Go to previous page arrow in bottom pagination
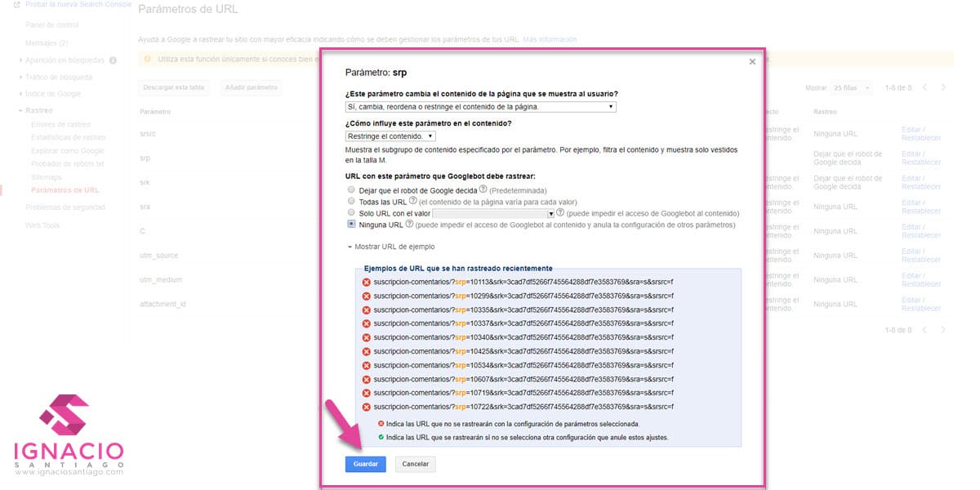Viewport: 980px width, 490px height. pos(924,330)
